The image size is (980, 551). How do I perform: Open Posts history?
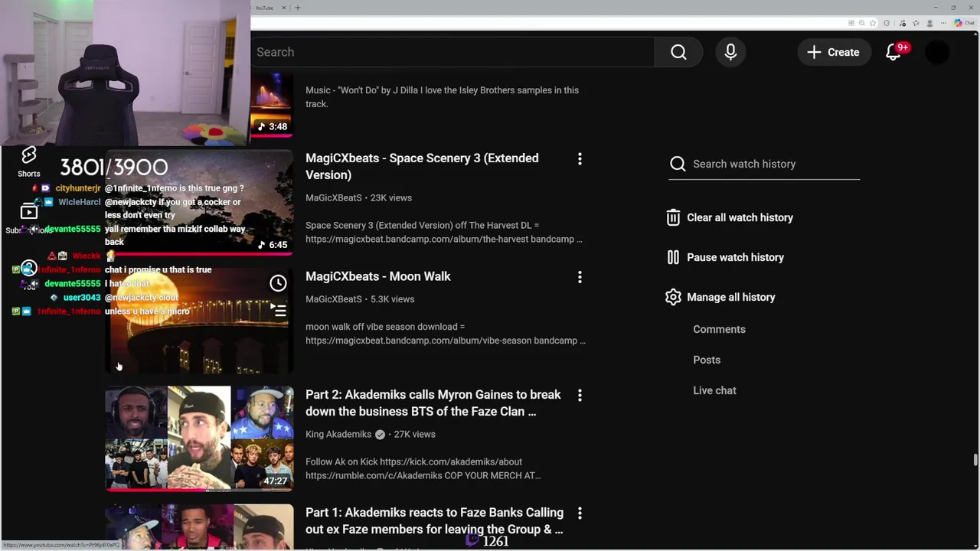pyautogui.click(x=707, y=360)
